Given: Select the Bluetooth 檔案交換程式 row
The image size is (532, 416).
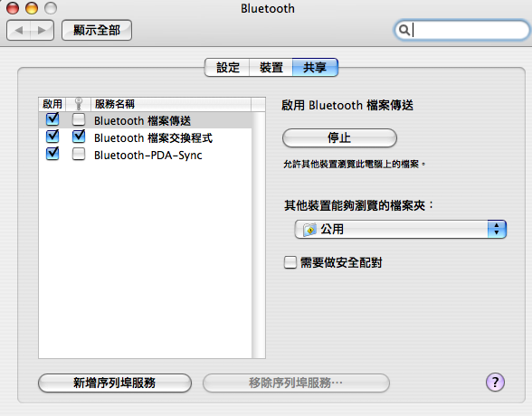Looking at the screenshot, I should (145, 137).
